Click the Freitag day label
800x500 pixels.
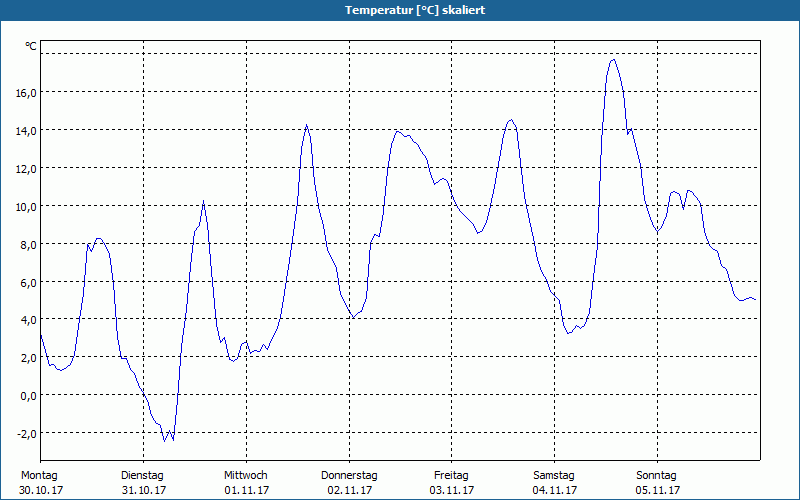pyautogui.click(x=451, y=475)
